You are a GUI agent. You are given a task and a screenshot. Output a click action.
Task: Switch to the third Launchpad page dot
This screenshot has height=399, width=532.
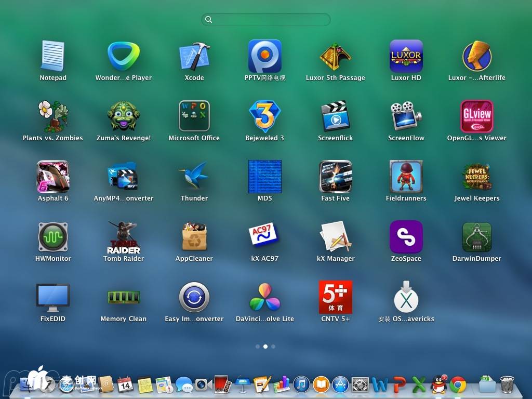pos(273,346)
